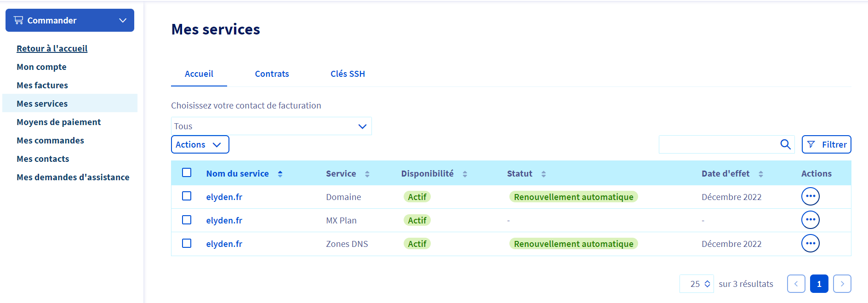The image size is (868, 303).
Task: Sort by Date d'effet column arrows
Action: pos(761,174)
